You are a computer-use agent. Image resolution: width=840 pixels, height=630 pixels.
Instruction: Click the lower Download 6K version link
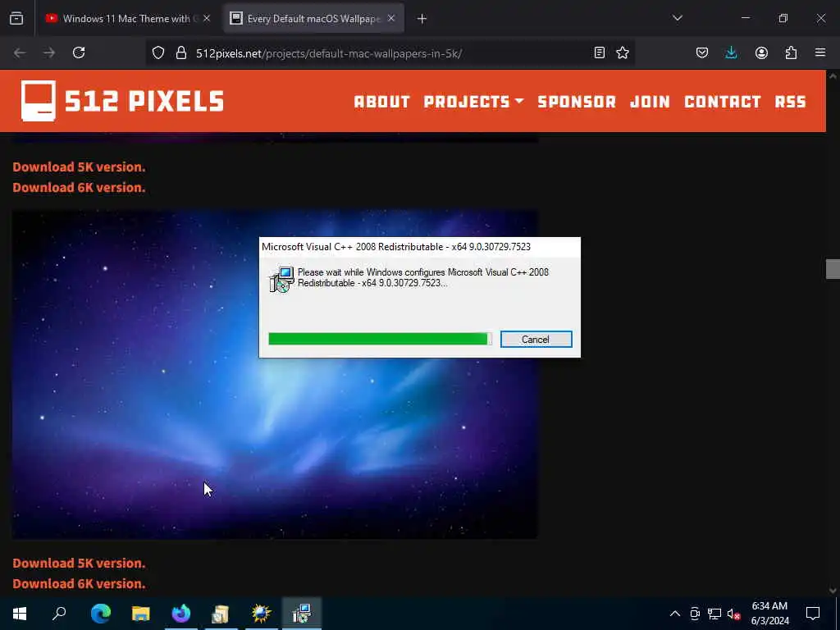point(79,584)
